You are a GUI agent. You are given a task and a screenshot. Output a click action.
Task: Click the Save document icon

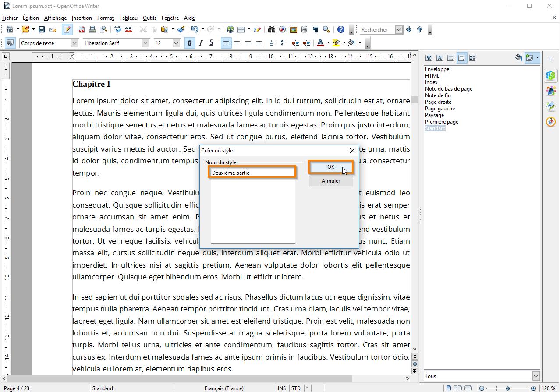(42, 29)
